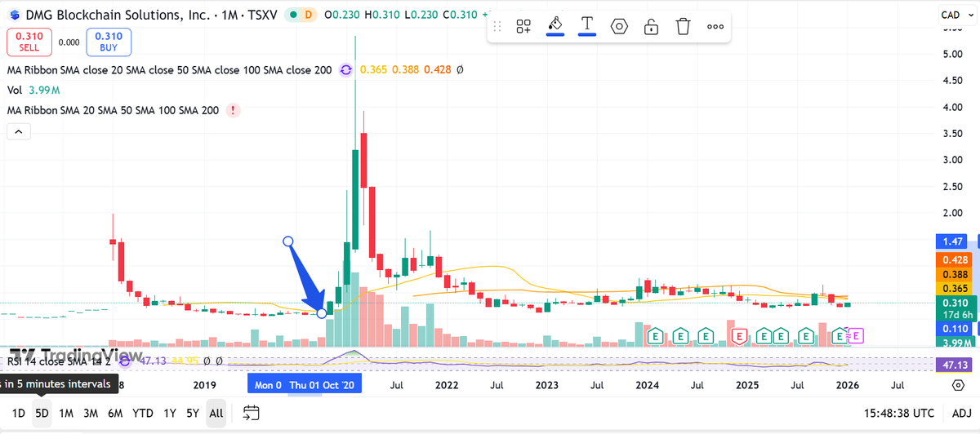The width and height of the screenshot is (980, 434).
Task: Select the Vol 3.99M legend line
Action: [x=33, y=91]
